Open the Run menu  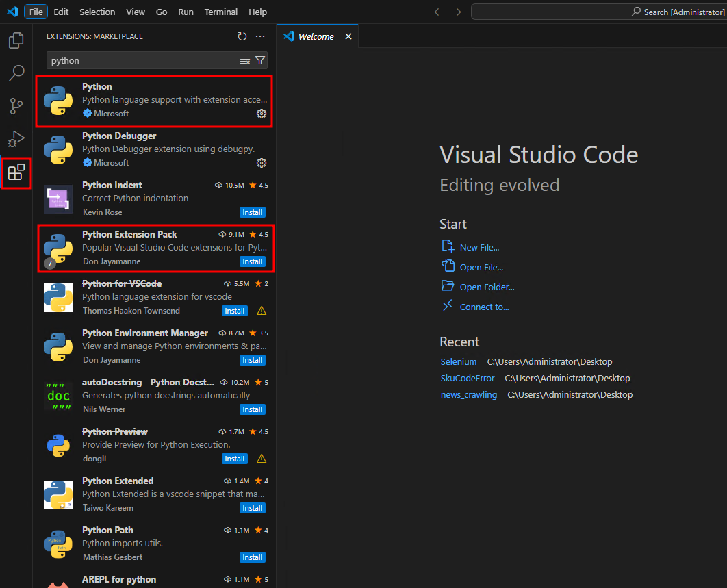click(x=186, y=12)
